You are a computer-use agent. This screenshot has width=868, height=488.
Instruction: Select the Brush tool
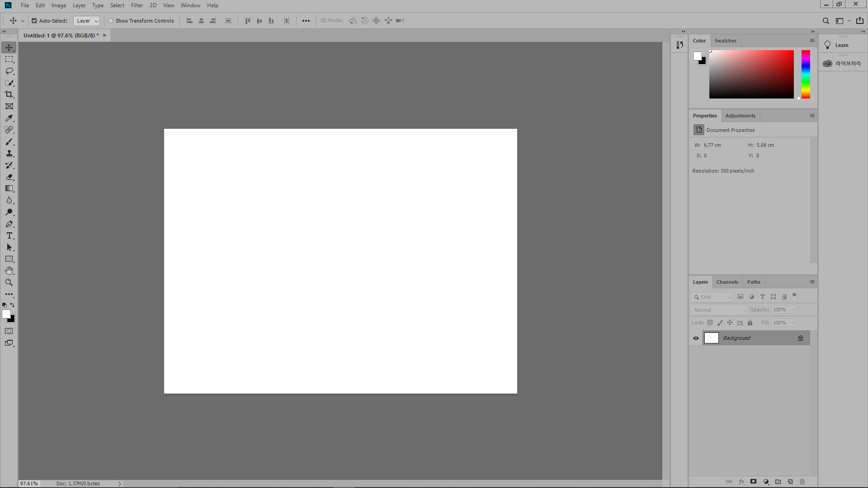(x=9, y=142)
